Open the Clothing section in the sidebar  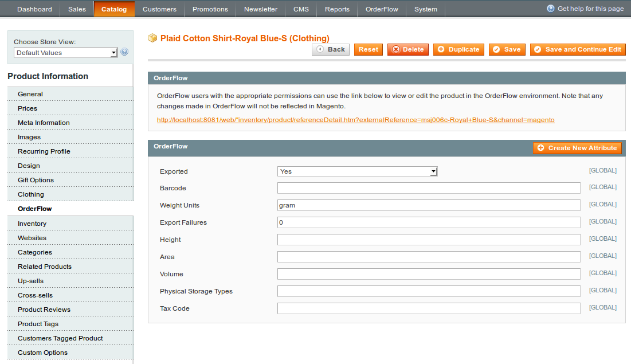click(30, 194)
